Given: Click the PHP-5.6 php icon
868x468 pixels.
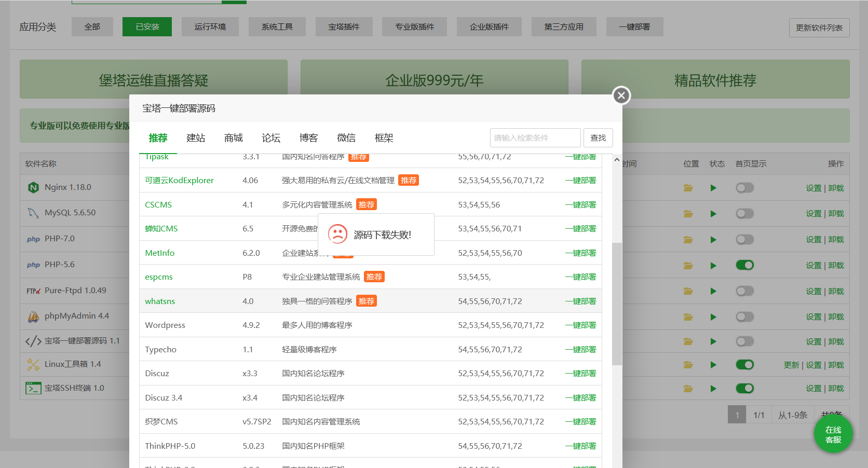Looking at the screenshot, I should click(33, 265).
